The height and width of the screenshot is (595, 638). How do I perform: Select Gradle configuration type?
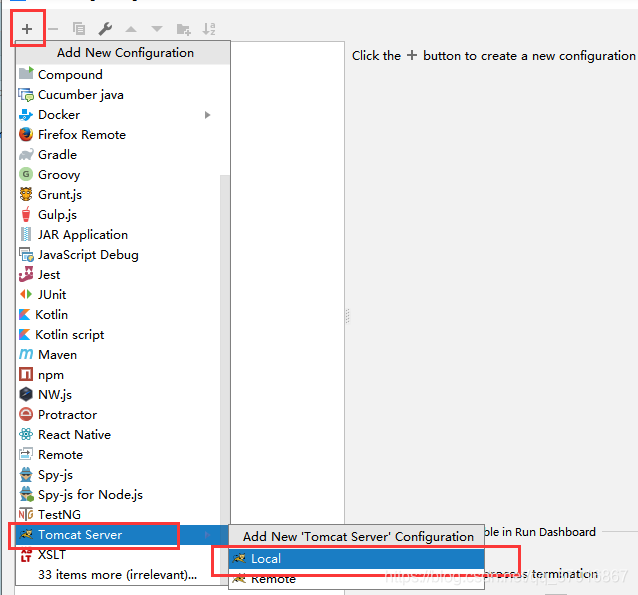coord(123,155)
